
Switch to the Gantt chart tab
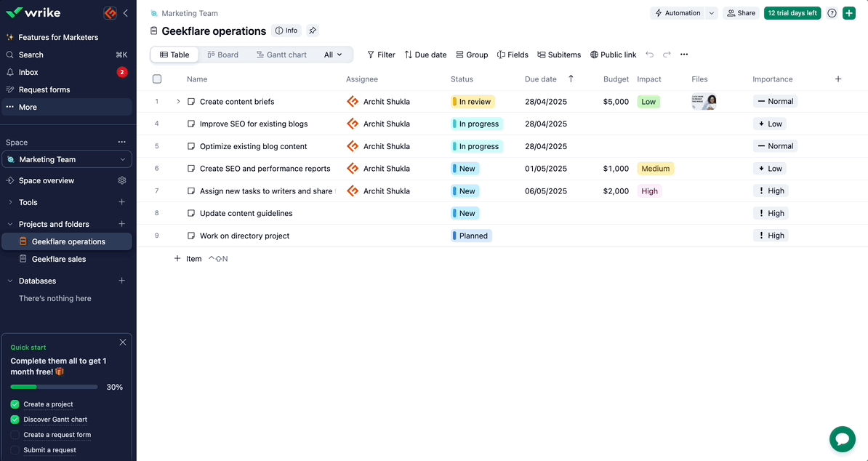281,55
